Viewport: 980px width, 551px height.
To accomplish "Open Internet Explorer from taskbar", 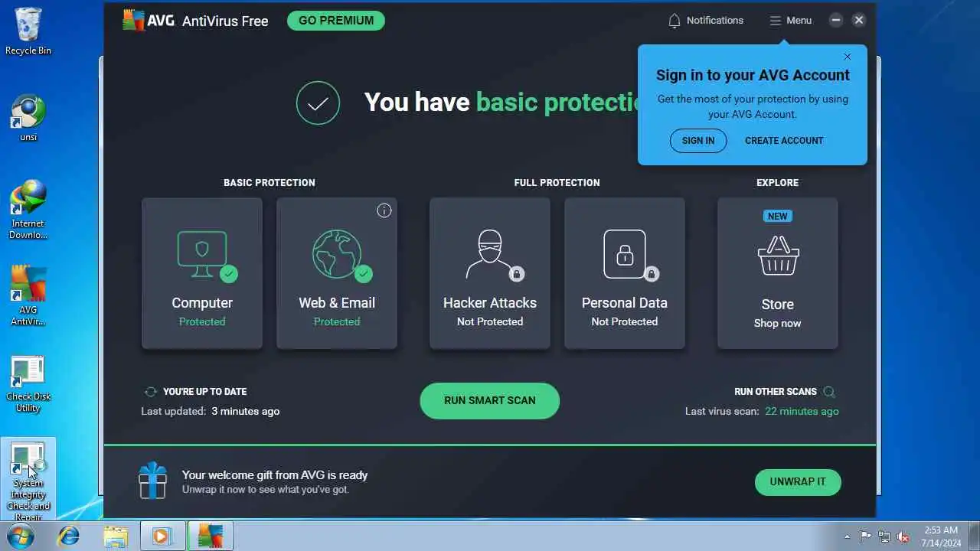I will click(69, 536).
